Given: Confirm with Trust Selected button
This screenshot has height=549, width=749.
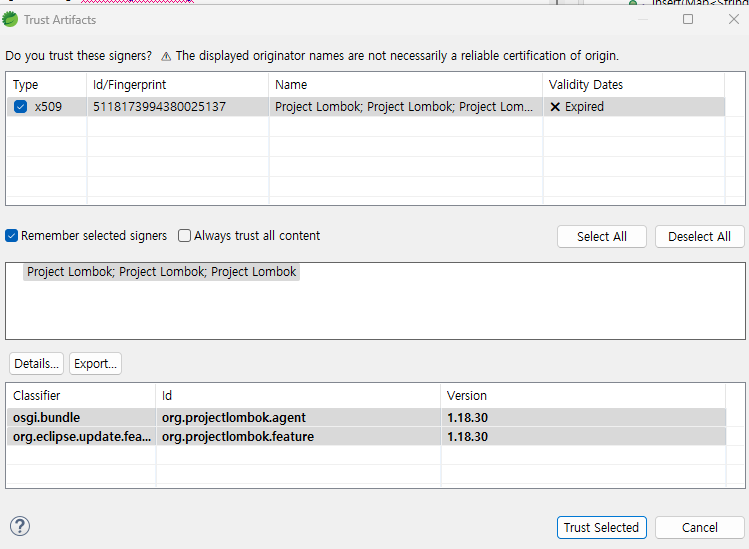Looking at the screenshot, I should 601,527.
